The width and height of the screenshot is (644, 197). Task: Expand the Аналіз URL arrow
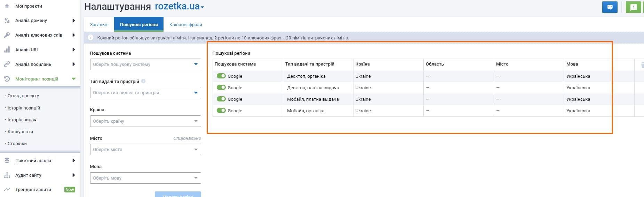click(73, 50)
